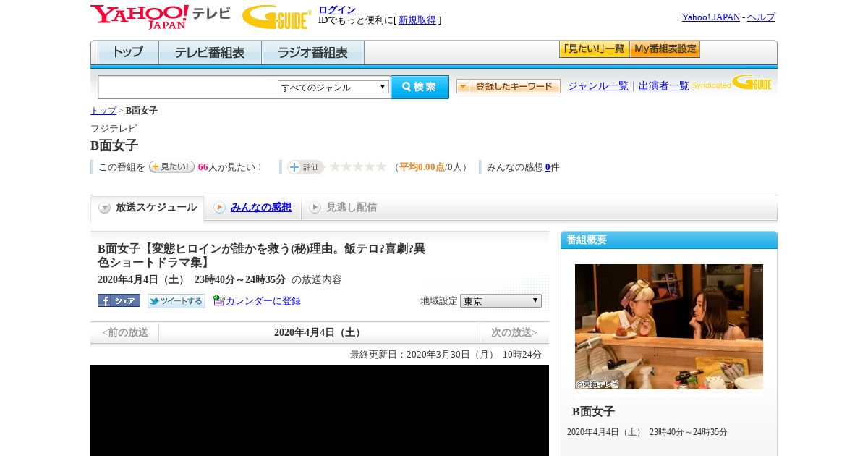Go to 次の放送> next broadcast
Viewport: 868px width, 456px height.
pos(514,333)
